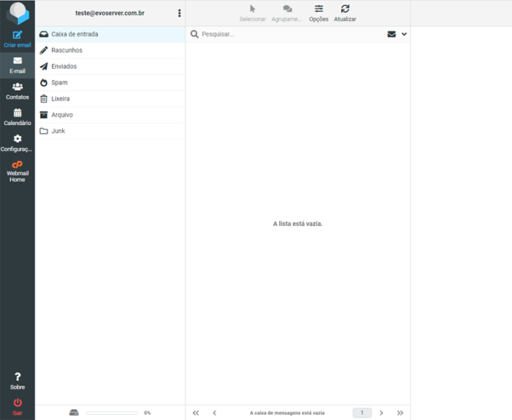Open the Rascunhos folder
This screenshot has width=512, height=420.
click(x=66, y=51)
